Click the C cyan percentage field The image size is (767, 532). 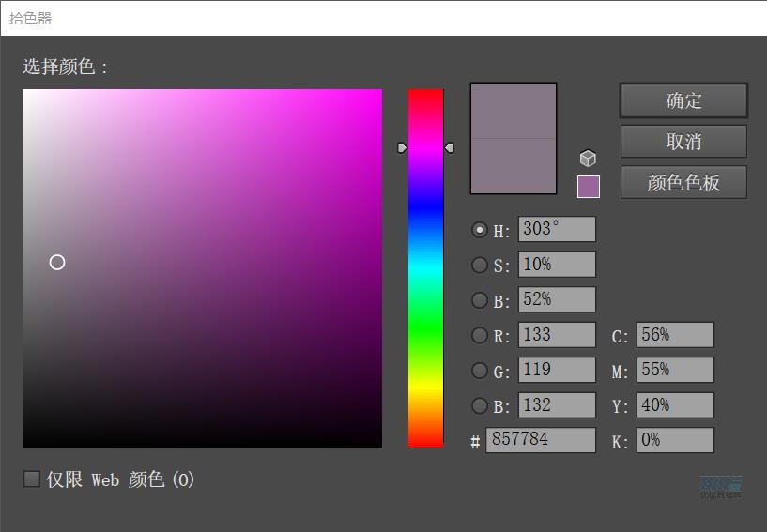674,335
